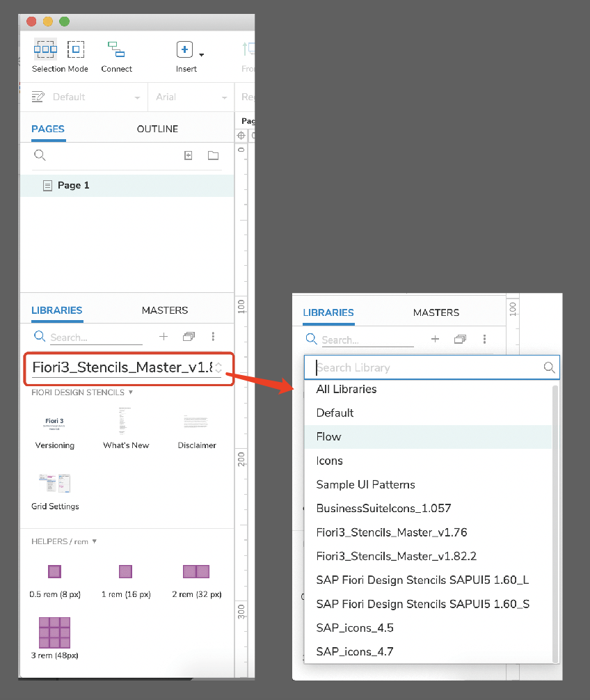Image resolution: width=590 pixels, height=700 pixels.
Task: Choose SAP Fiori Design Stencils SAPUI5 1.60_S
Action: tap(428, 604)
